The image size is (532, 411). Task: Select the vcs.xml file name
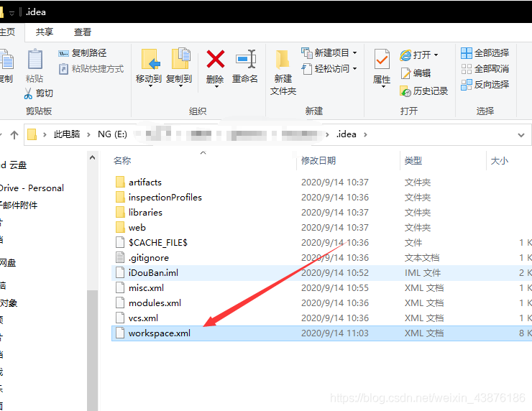143,318
